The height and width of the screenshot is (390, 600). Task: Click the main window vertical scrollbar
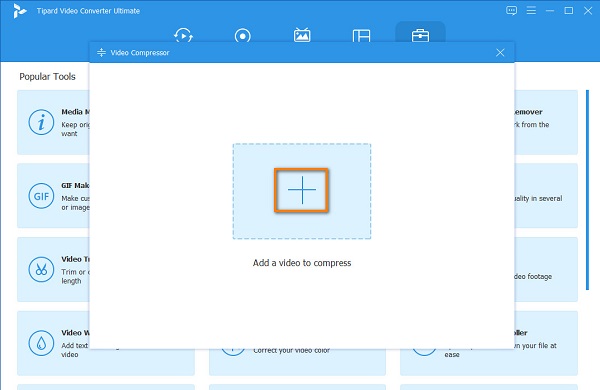pyautogui.click(x=587, y=190)
